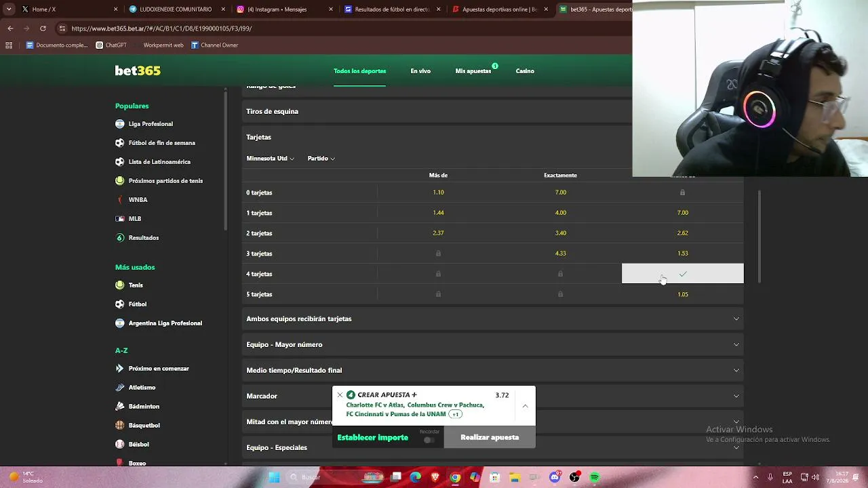This screenshot has width=868, height=488.
Task: Click the Próximo en comenzar icon
Action: point(120,369)
